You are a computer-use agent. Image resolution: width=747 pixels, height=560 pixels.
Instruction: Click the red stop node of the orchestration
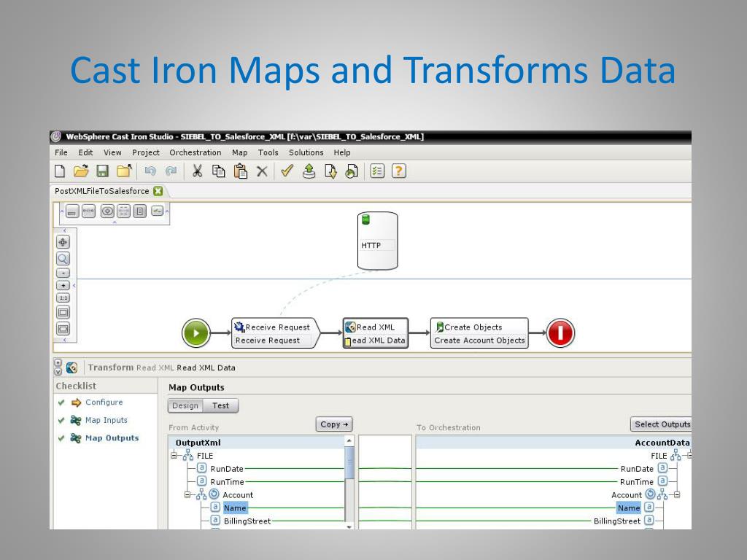click(560, 332)
